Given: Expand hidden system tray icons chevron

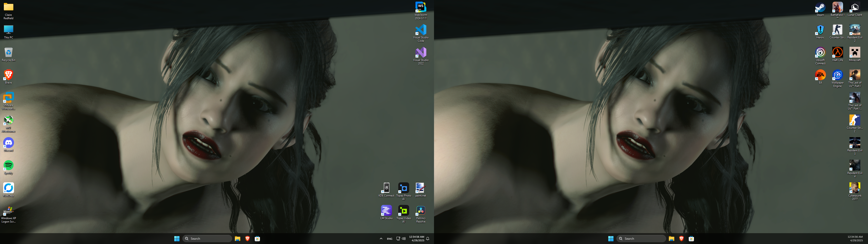Looking at the screenshot, I should 381,239.
